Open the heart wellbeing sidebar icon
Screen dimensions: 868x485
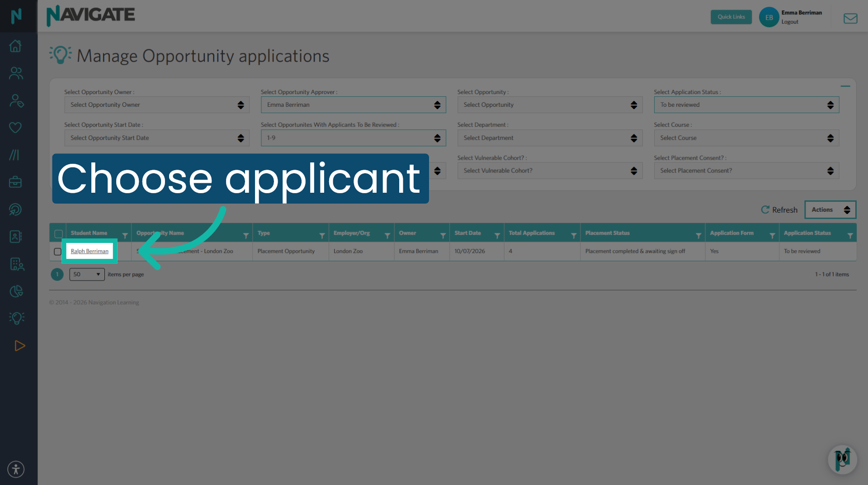pyautogui.click(x=15, y=128)
